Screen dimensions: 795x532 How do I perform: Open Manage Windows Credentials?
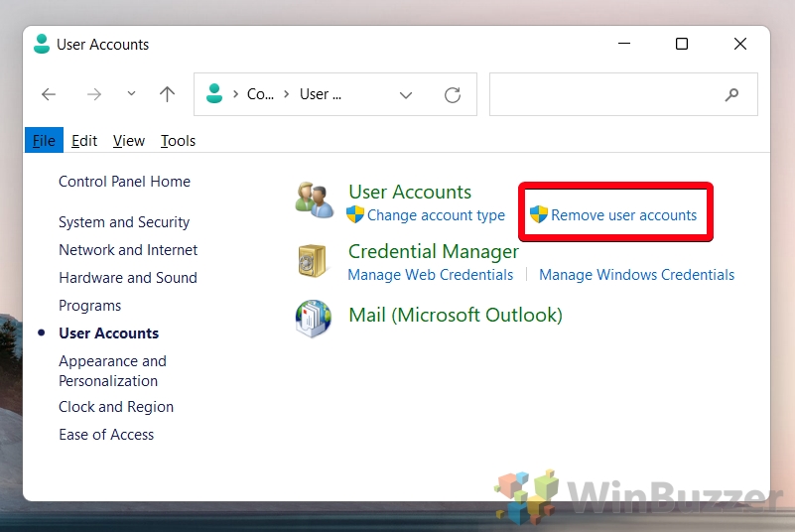pyautogui.click(x=637, y=275)
